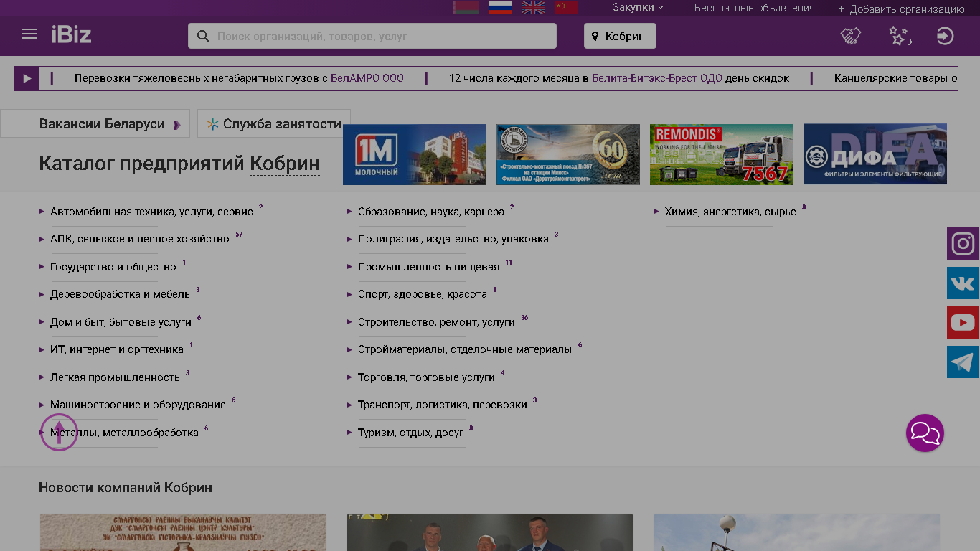Click the train construction banner

pyautogui.click(x=567, y=154)
